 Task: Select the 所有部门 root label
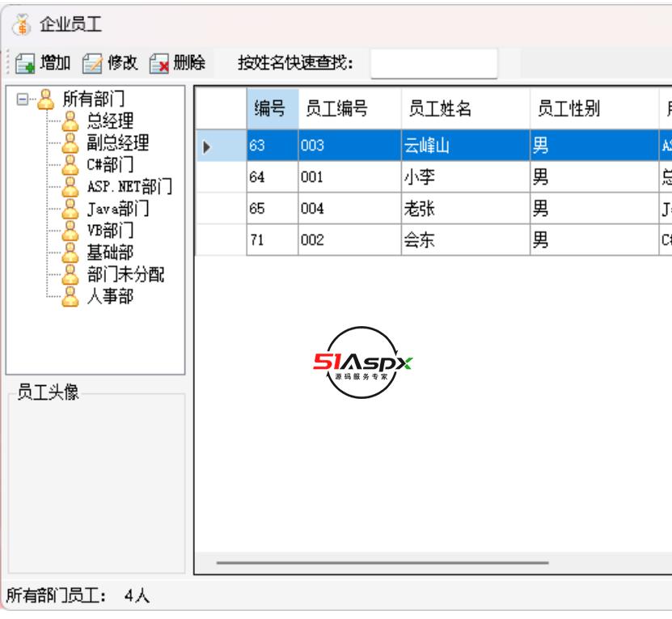pos(94,99)
